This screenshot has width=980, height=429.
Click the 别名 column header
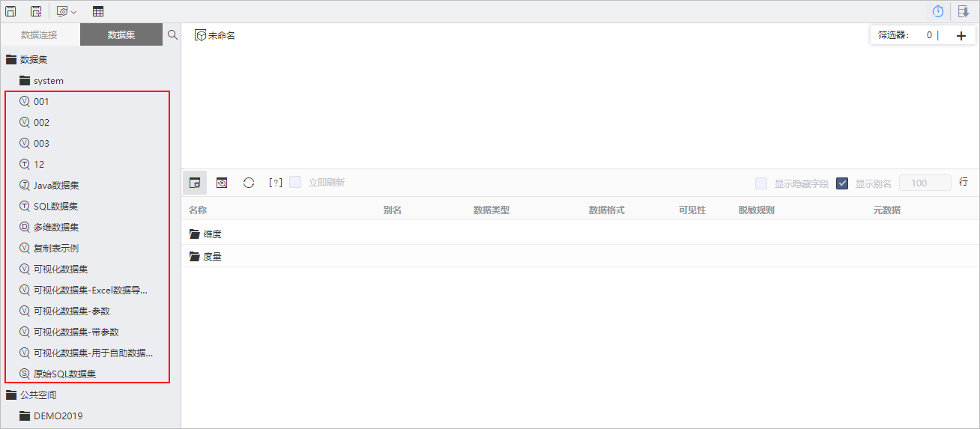point(393,210)
